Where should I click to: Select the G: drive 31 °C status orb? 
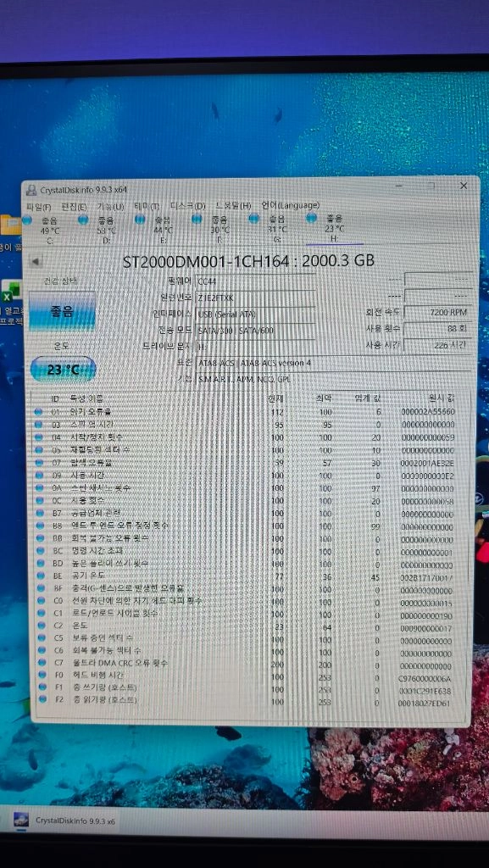(254, 219)
